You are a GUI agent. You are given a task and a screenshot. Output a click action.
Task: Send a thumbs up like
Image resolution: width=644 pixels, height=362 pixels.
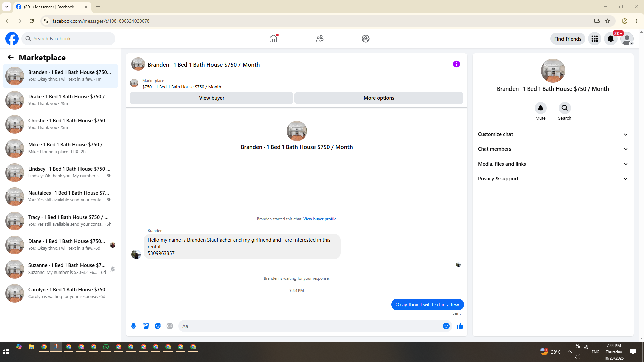(460, 326)
